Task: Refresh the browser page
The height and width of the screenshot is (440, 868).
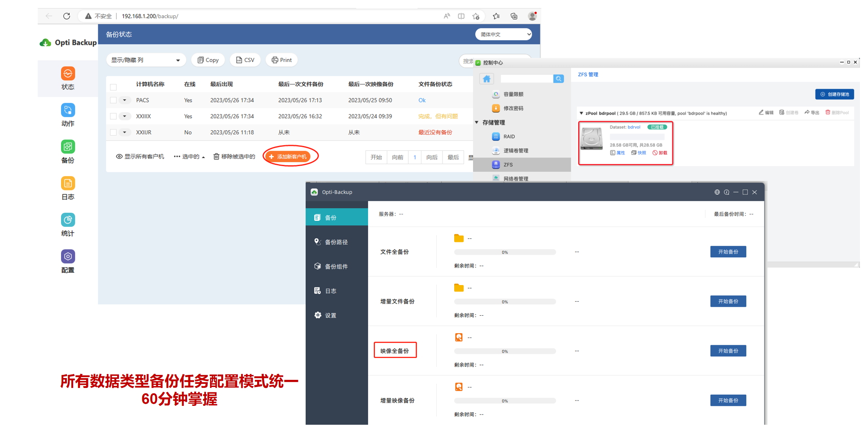Action: pos(66,16)
